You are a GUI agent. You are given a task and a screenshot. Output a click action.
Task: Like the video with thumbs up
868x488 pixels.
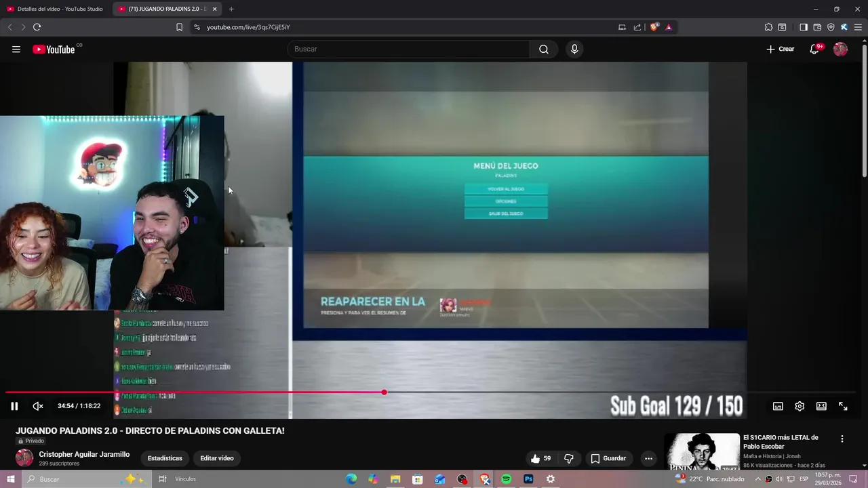pyautogui.click(x=540, y=458)
